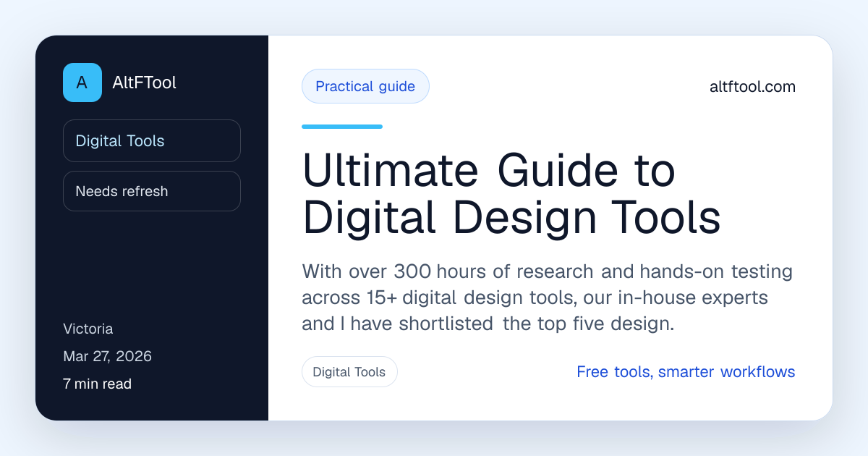The height and width of the screenshot is (456, 868).
Task: Select the Digital Tools sidebar box
Action: click(152, 140)
